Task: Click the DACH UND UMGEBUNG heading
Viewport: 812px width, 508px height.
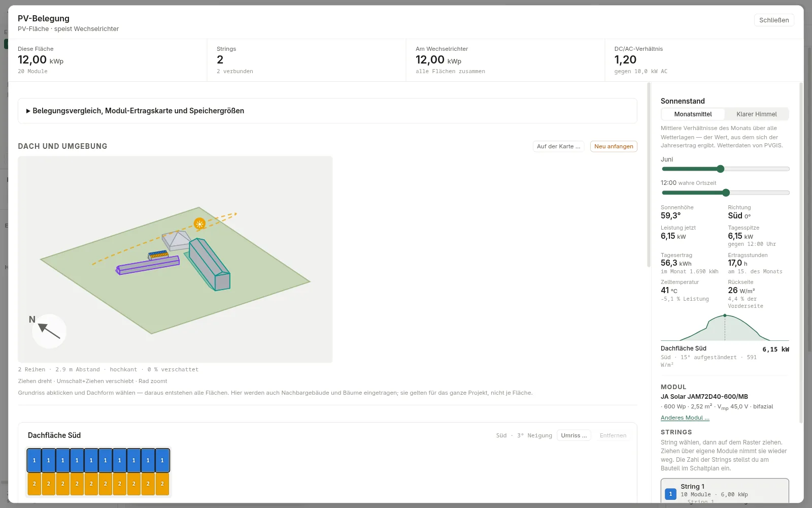Action: pyautogui.click(x=62, y=146)
